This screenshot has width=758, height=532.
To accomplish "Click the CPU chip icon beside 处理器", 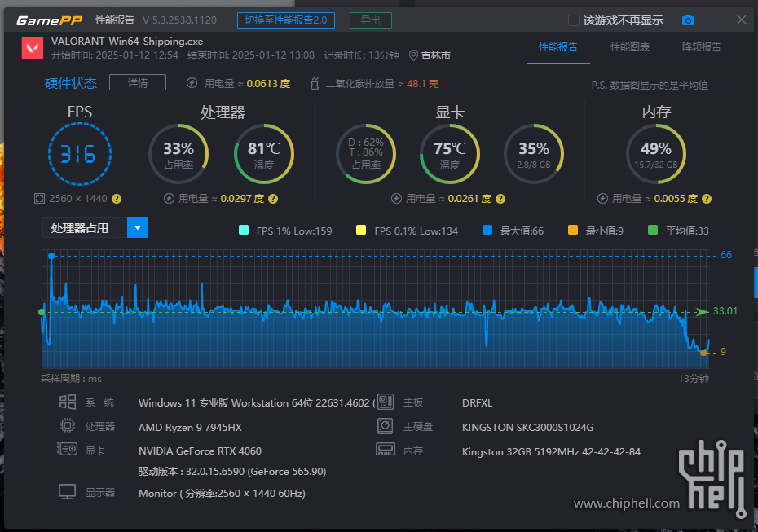I will 67,426.
